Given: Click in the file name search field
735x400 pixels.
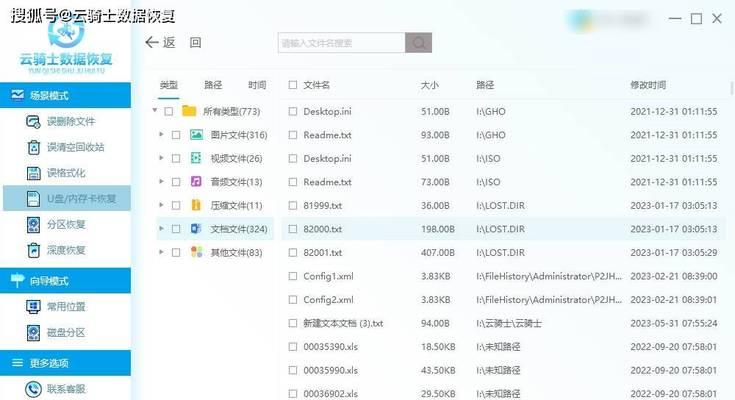Looking at the screenshot, I should (x=342, y=43).
